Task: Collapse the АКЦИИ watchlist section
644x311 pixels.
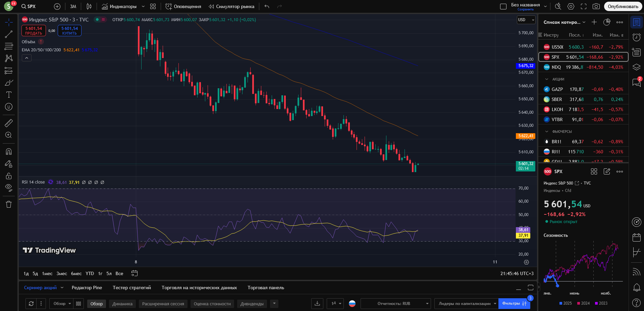Action: tap(547, 79)
